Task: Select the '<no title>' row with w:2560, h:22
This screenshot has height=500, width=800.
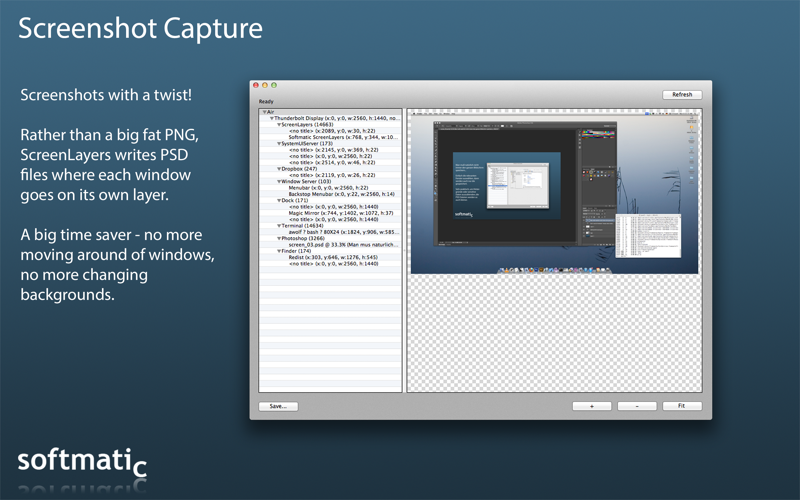Action: coord(330,156)
